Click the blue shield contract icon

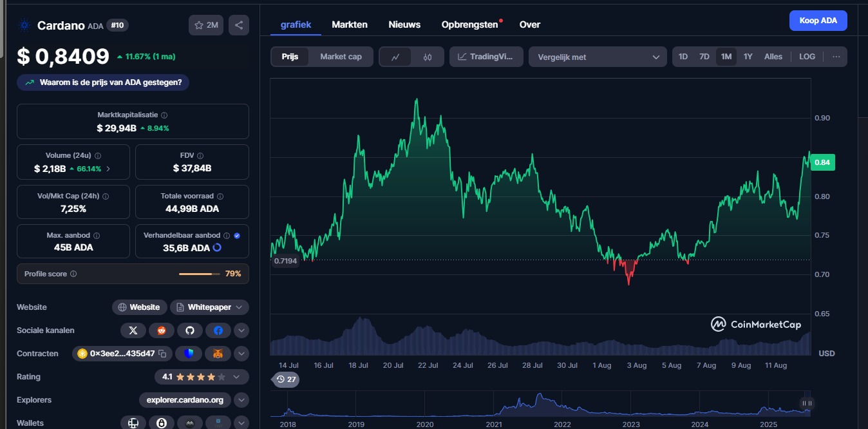click(x=189, y=354)
